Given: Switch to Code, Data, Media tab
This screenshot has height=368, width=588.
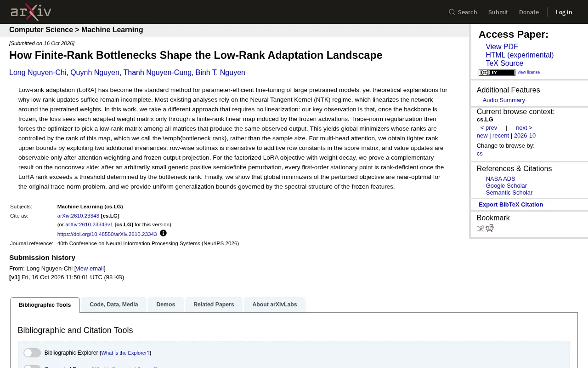Looking at the screenshot, I should [x=114, y=305].
